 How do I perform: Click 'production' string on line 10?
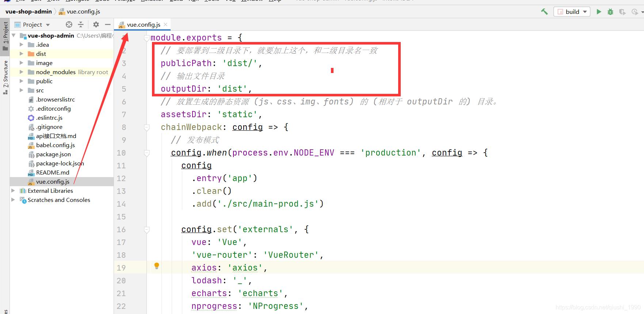390,153
